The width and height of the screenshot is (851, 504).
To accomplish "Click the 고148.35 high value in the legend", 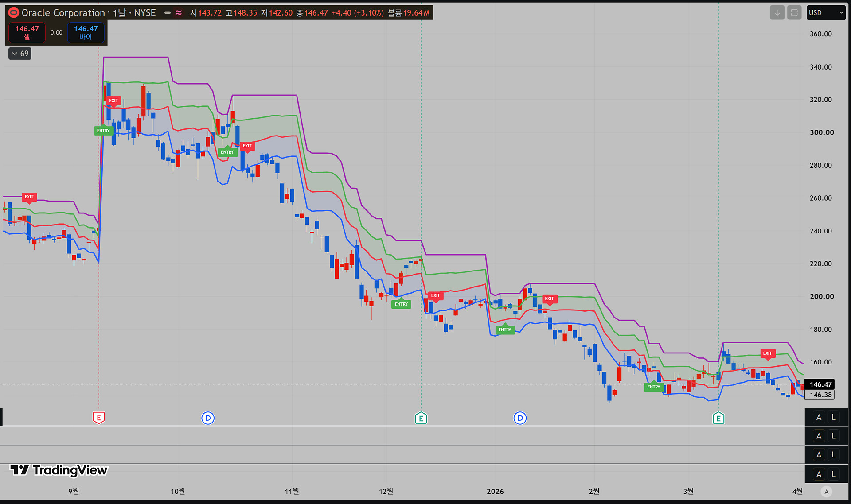I will coord(241,13).
